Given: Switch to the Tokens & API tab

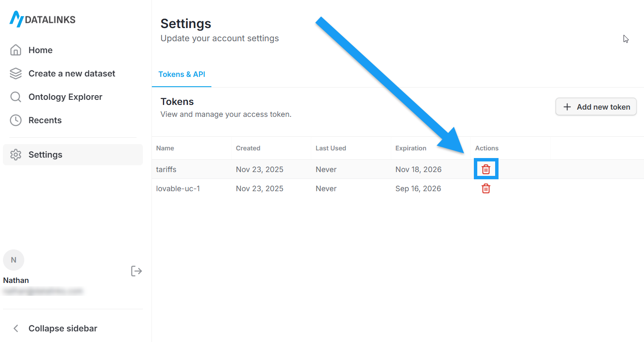Looking at the screenshot, I should coord(182,74).
